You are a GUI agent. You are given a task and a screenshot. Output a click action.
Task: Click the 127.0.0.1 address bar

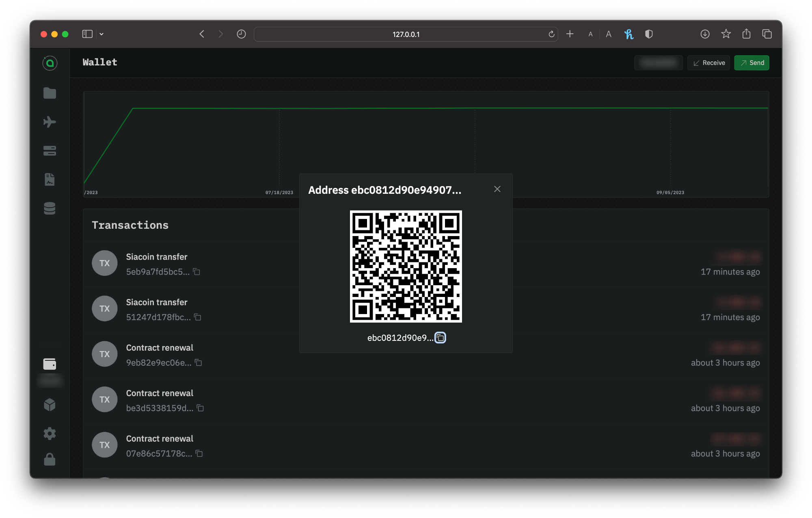pos(405,35)
